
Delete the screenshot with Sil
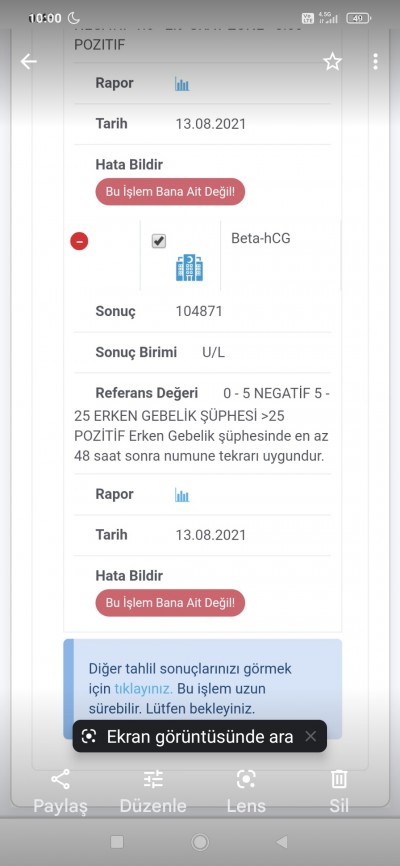(x=339, y=791)
